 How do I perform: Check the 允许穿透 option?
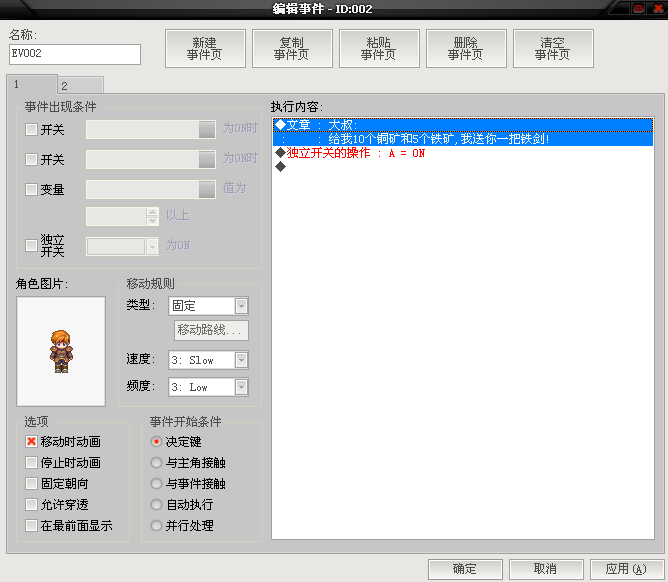[x=31, y=504]
